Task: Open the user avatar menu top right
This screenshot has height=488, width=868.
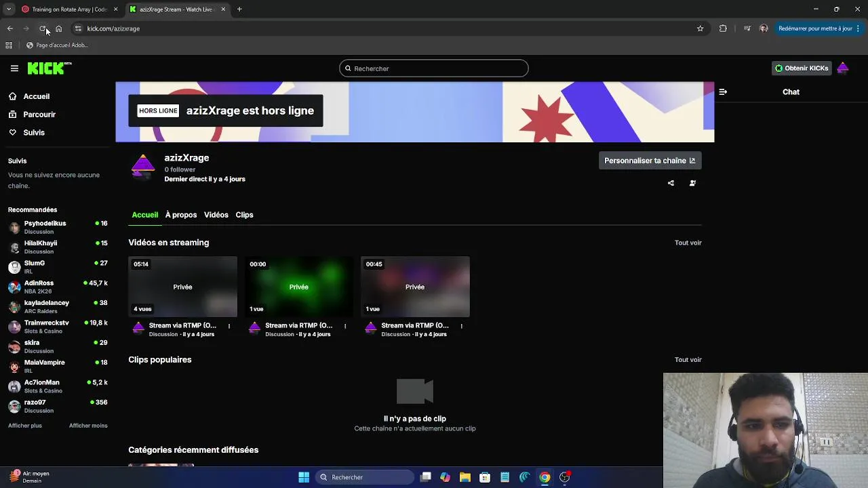Action: coord(843,68)
